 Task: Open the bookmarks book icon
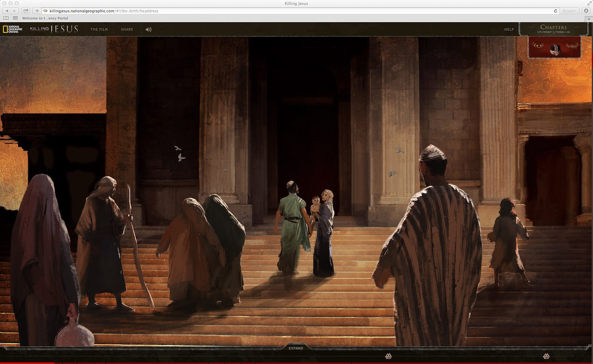(x=6, y=18)
